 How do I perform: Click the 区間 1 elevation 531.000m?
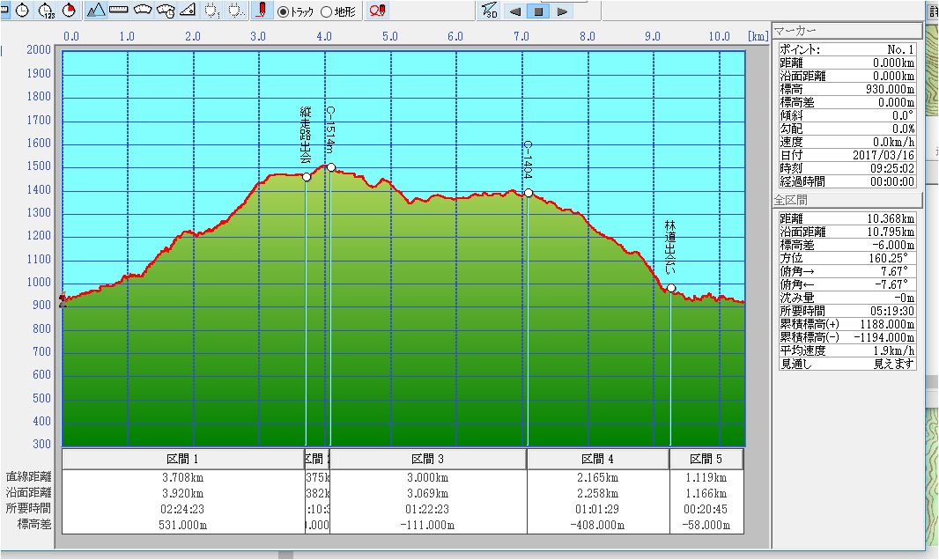tap(182, 526)
